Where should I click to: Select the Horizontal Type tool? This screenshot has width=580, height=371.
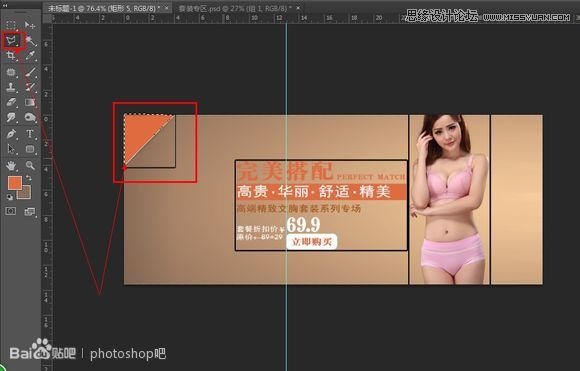click(30, 134)
